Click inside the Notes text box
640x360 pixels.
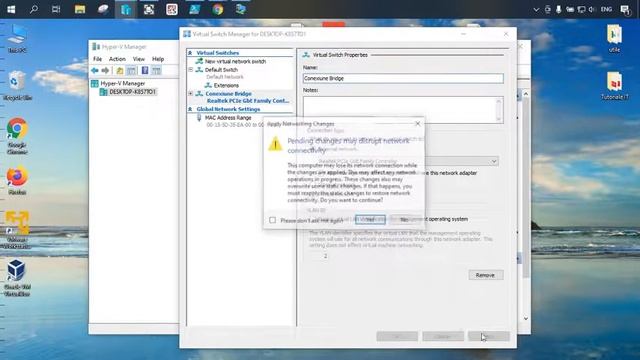click(403, 109)
